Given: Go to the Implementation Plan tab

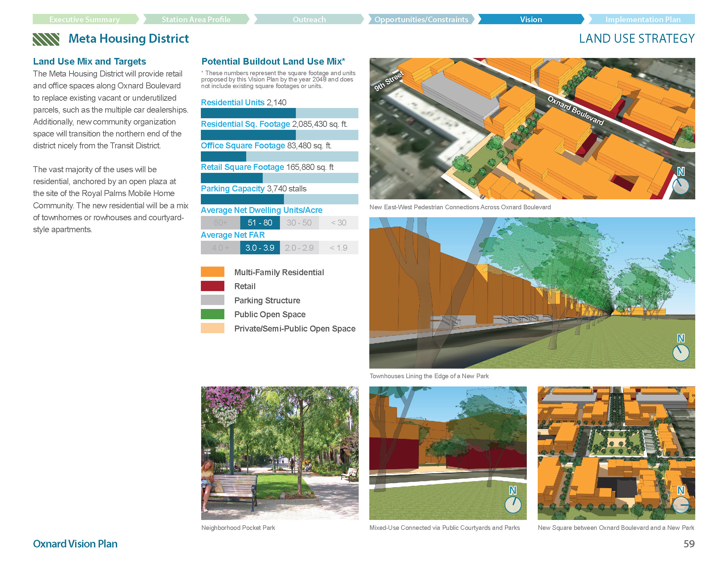Looking at the screenshot, I should (x=642, y=19).
